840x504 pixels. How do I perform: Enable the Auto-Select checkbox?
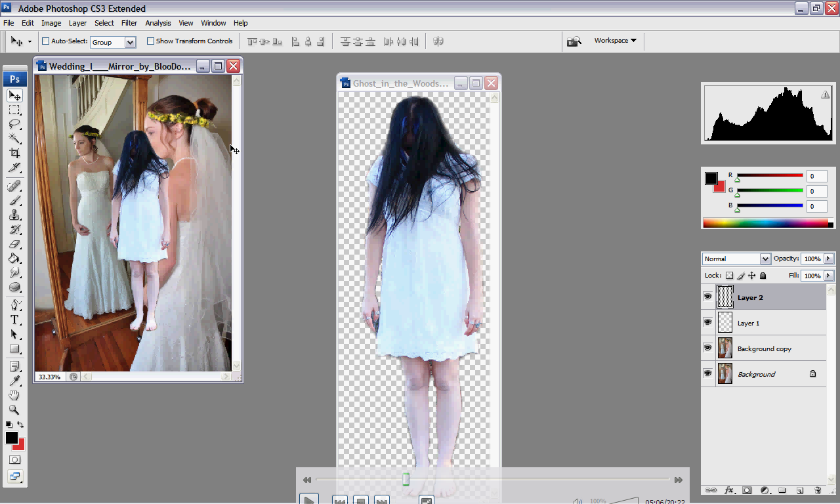pos(46,41)
